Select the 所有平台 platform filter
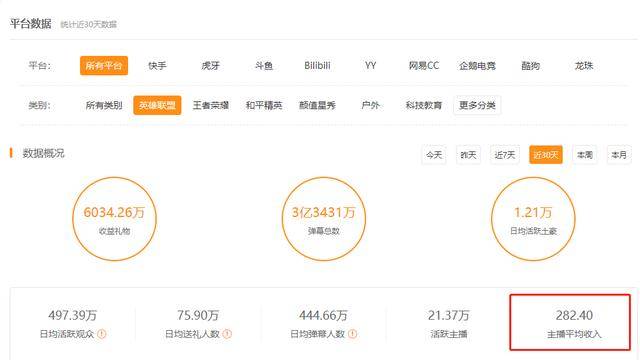The height and width of the screenshot is (360, 640). [x=104, y=66]
